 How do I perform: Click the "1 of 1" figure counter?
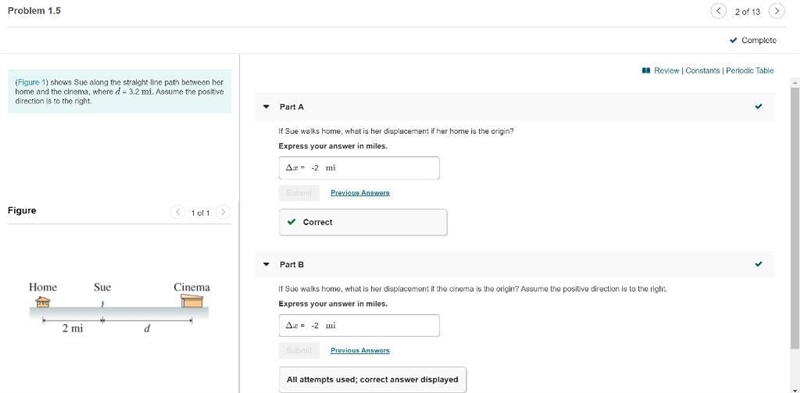coord(200,213)
